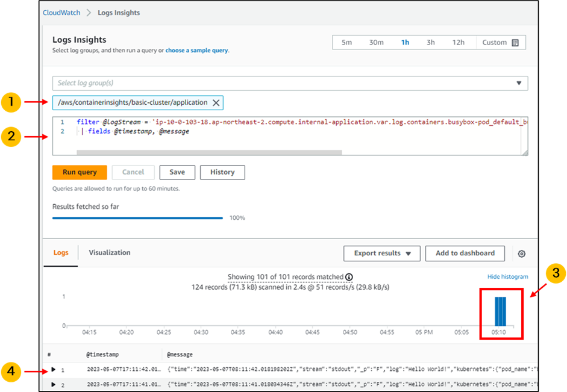Select the 1h time range
The image size is (567, 392).
405,42
